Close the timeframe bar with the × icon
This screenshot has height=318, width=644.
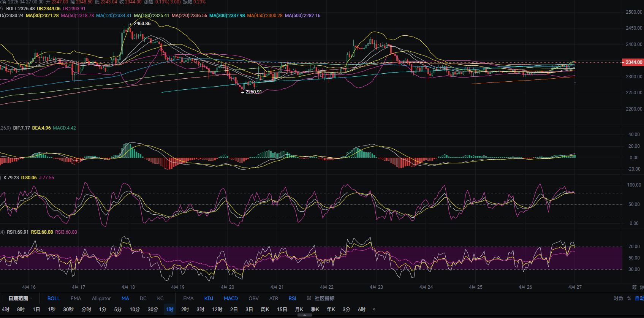coord(374,309)
